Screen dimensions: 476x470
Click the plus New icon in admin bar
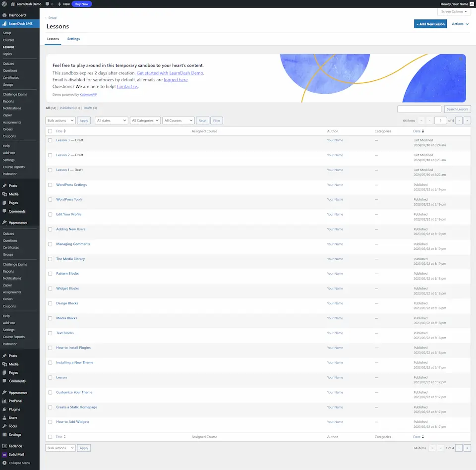[59, 4]
